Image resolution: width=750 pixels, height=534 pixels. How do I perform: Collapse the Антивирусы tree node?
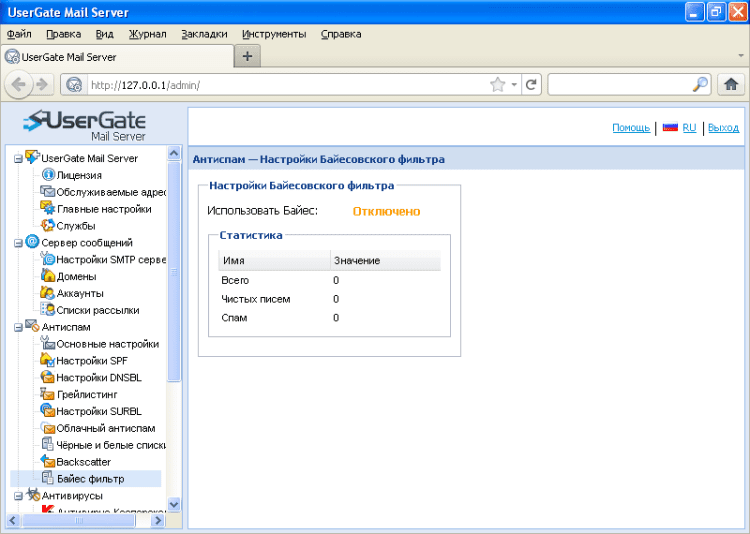(x=18, y=496)
